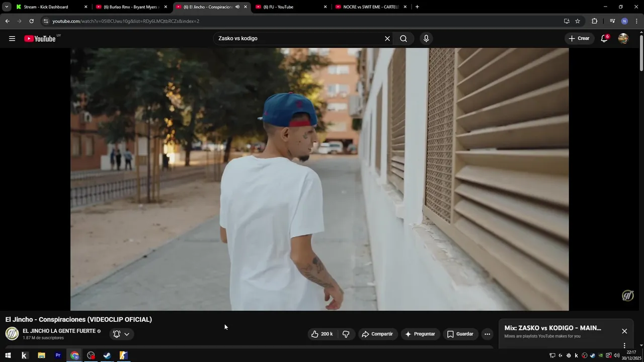Open the tab search dropdown arrow
The image size is (644, 362).
[x=7, y=7]
